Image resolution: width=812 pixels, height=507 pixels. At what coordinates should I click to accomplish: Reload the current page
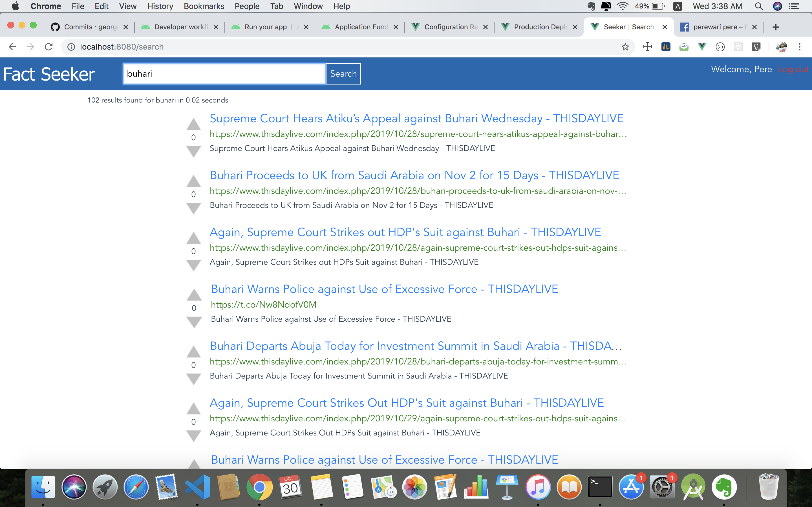point(49,46)
